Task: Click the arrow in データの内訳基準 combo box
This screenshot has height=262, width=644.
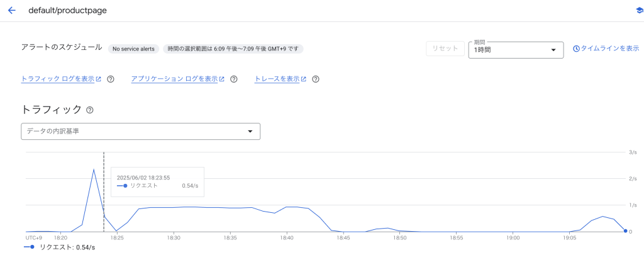Action: click(250, 131)
